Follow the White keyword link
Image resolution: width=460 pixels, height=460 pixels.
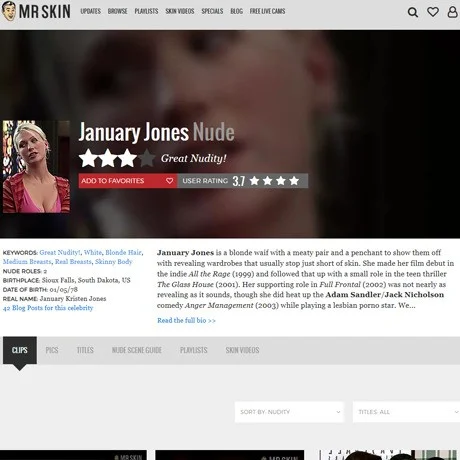click(x=93, y=252)
